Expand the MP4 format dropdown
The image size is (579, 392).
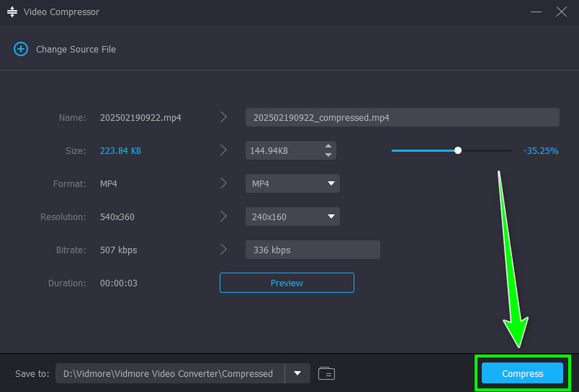coord(331,184)
